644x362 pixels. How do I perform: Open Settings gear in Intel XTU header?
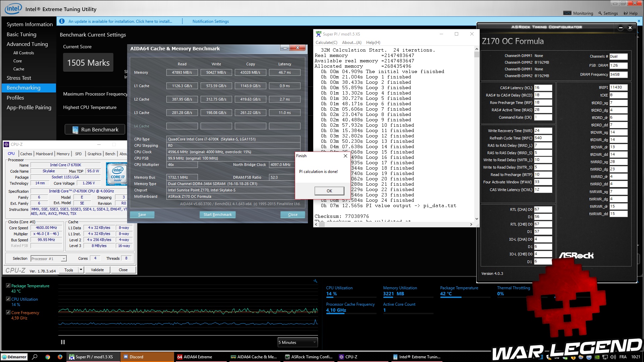pyautogui.click(x=607, y=13)
